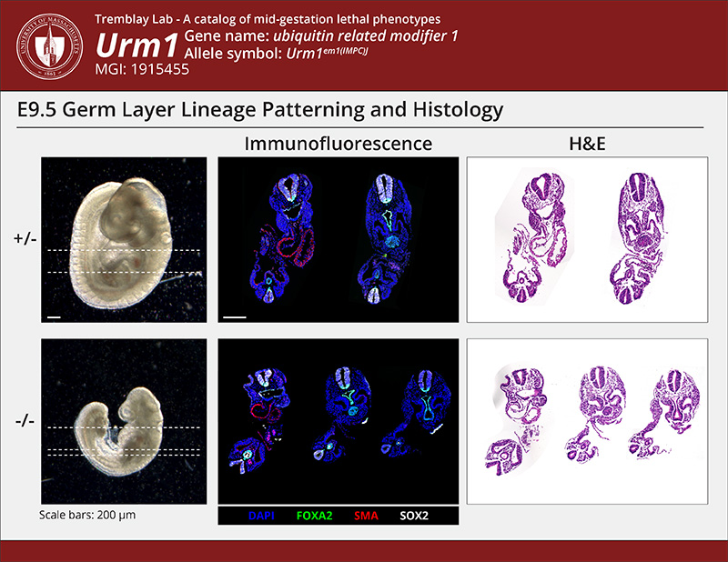Click the white scale bar in the +/- embryo photo
This screenshot has height=562, width=728.
click(54, 317)
